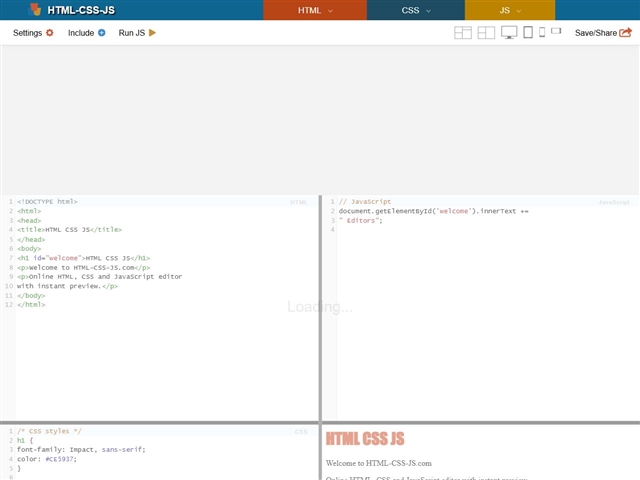Image resolution: width=640 pixels, height=480 pixels.
Task: Expand the HTML tab dropdown chevron
Action: point(330,11)
